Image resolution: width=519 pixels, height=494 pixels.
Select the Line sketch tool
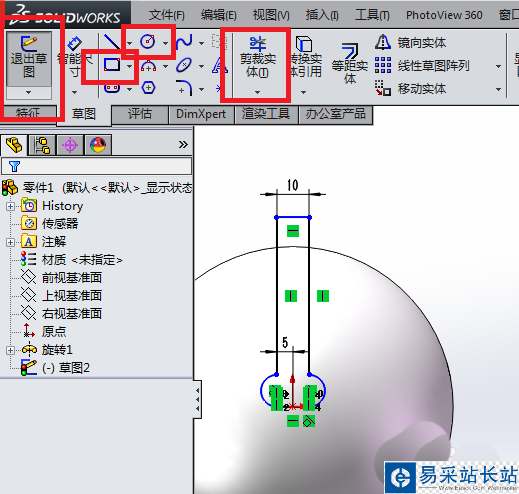112,42
